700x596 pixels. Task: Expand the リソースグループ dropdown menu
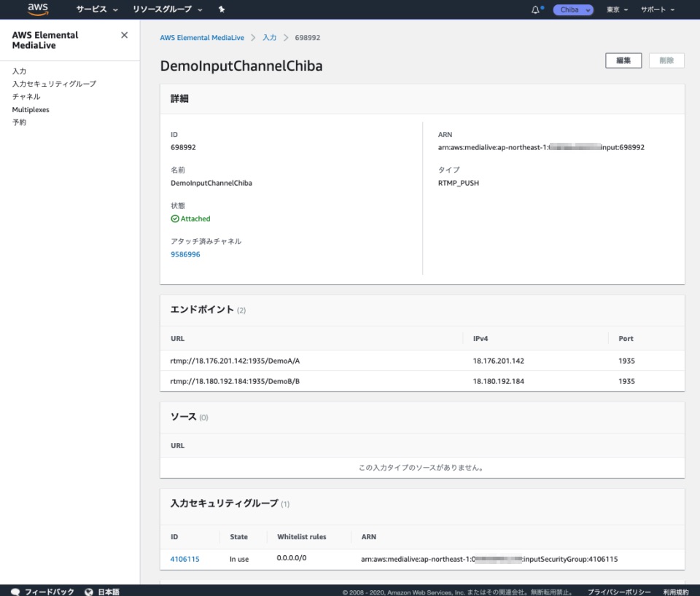point(168,9)
